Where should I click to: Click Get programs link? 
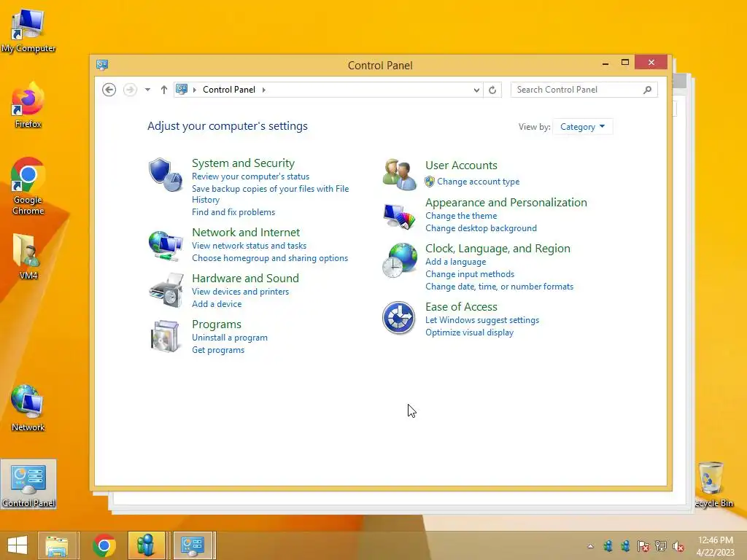coord(218,350)
